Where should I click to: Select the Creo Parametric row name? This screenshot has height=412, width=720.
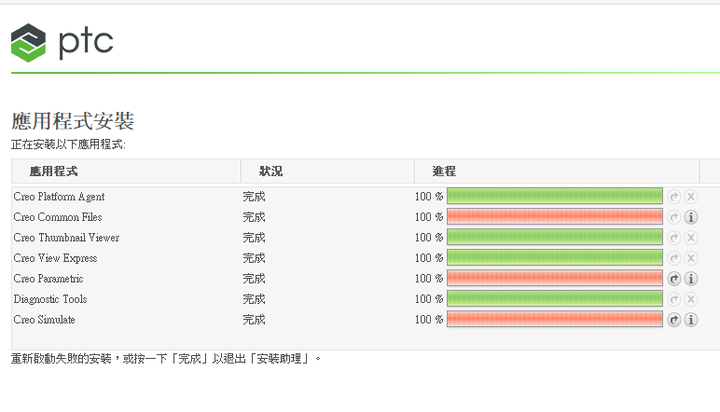(x=48, y=279)
